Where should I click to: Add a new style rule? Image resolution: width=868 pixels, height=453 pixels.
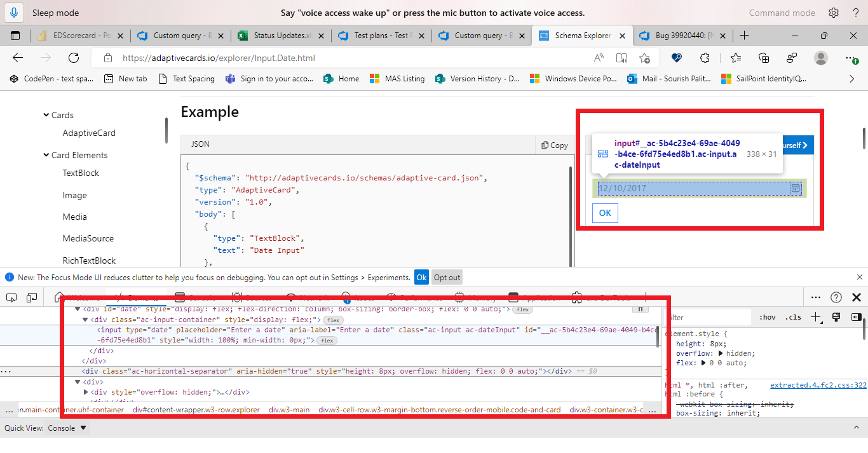pyautogui.click(x=817, y=317)
